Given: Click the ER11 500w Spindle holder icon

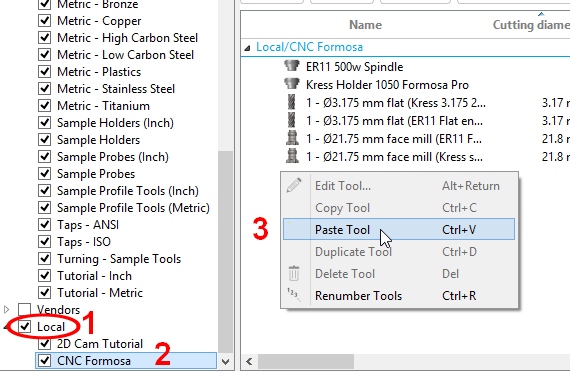Looking at the screenshot, I should pos(292,66).
